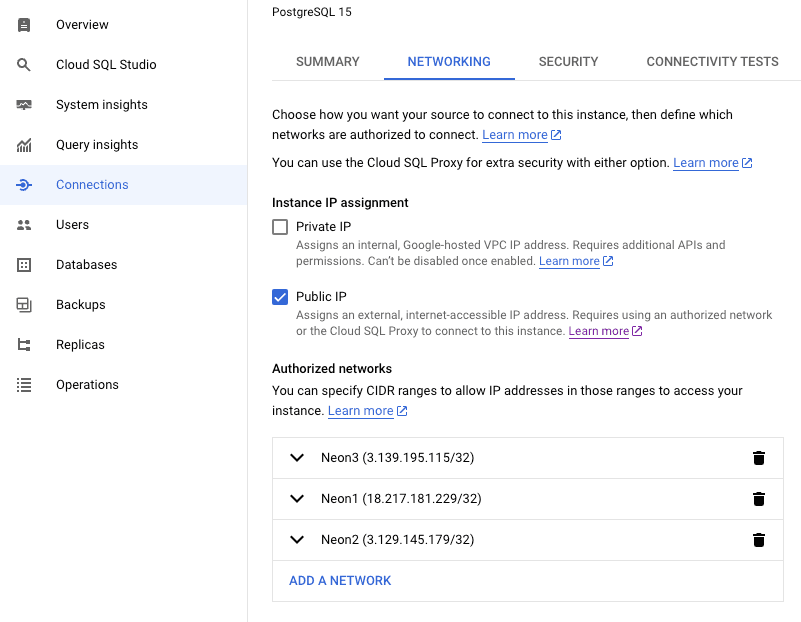Viewport: 801px width, 622px height.
Task: Switch to the Security tab
Action: click(x=568, y=61)
